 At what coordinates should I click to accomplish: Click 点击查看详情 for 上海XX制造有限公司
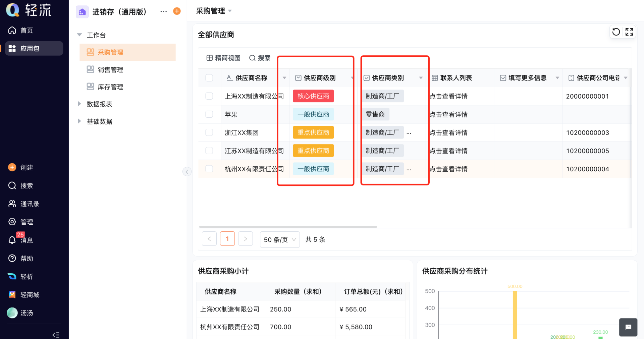coord(448,96)
